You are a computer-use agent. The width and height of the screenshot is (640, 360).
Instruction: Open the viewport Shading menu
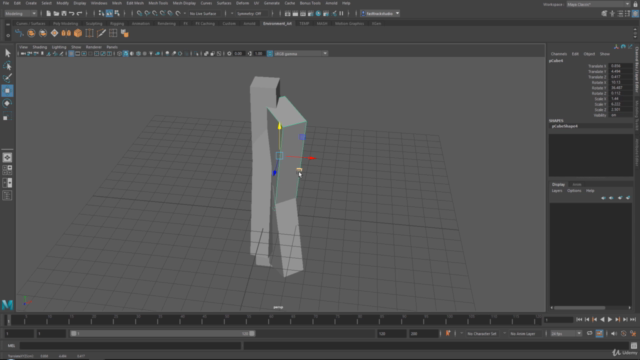[x=40, y=47]
